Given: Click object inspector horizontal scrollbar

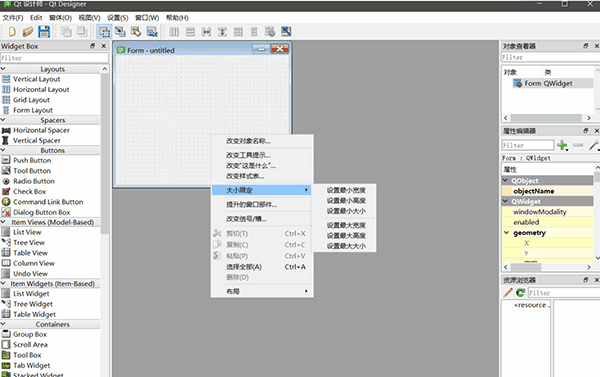Looking at the screenshot, I should coord(547,118).
